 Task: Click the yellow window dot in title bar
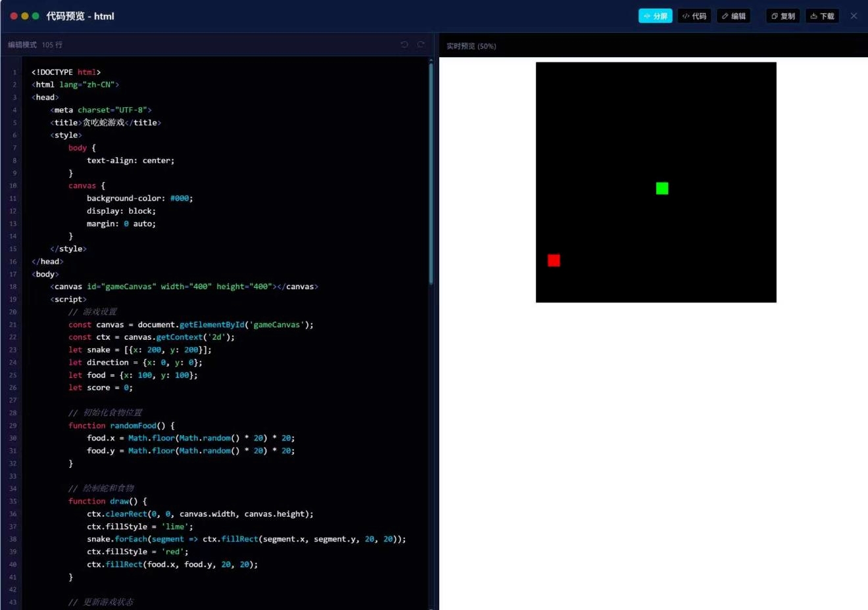click(25, 16)
